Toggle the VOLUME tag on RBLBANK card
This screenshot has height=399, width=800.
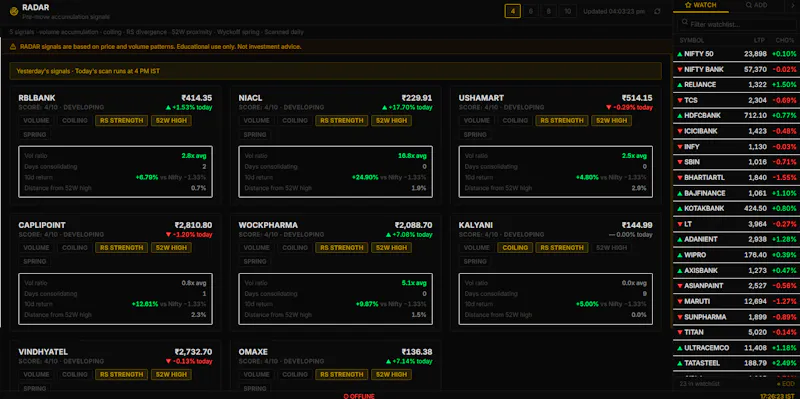pyautogui.click(x=36, y=121)
